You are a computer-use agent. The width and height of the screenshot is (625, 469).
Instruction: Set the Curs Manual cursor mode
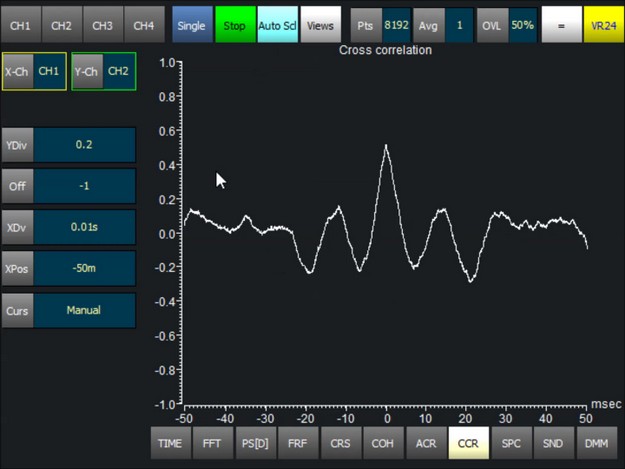pos(84,310)
